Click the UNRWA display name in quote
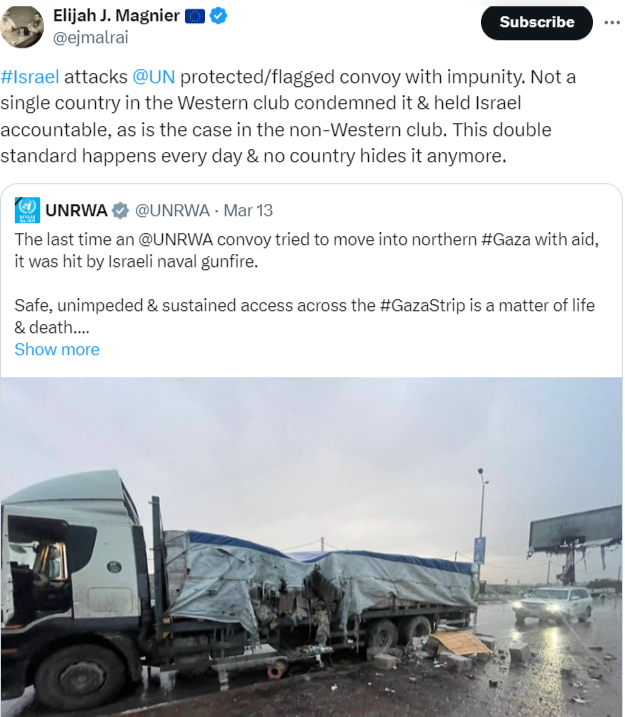The width and height of the screenshot is (625, 717). pos(77,210)
